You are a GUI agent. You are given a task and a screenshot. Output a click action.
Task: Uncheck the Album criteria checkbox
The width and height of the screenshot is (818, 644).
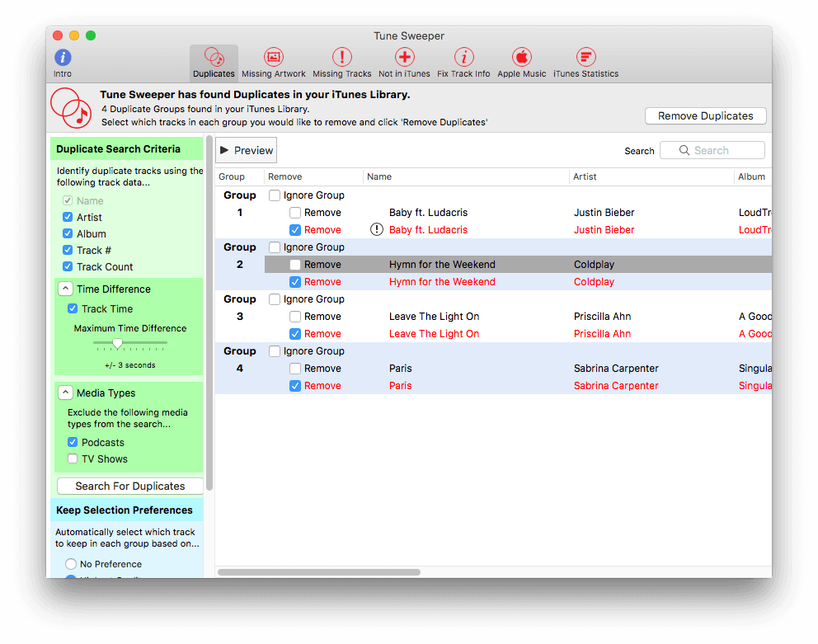68,233
